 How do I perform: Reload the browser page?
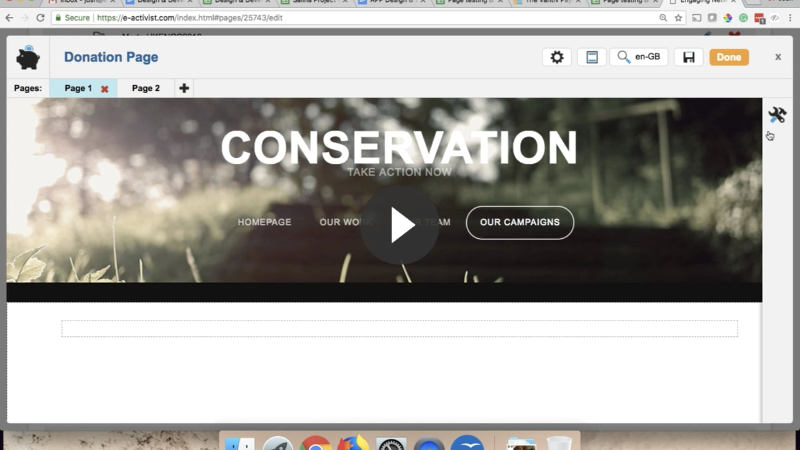point(40,18)
